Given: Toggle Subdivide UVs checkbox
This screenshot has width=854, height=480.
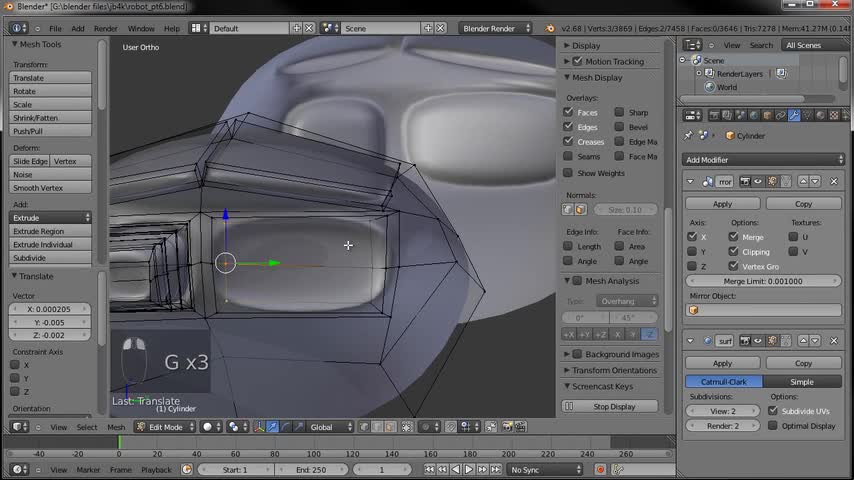Looking at the screenshot, I should pos(773,411).
